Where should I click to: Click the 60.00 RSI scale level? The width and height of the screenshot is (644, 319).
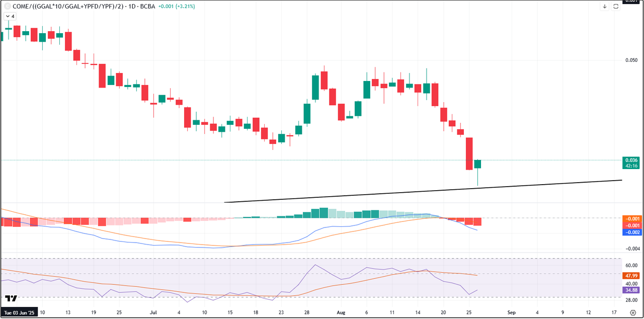pyautogui.click(x=631, y=266)
